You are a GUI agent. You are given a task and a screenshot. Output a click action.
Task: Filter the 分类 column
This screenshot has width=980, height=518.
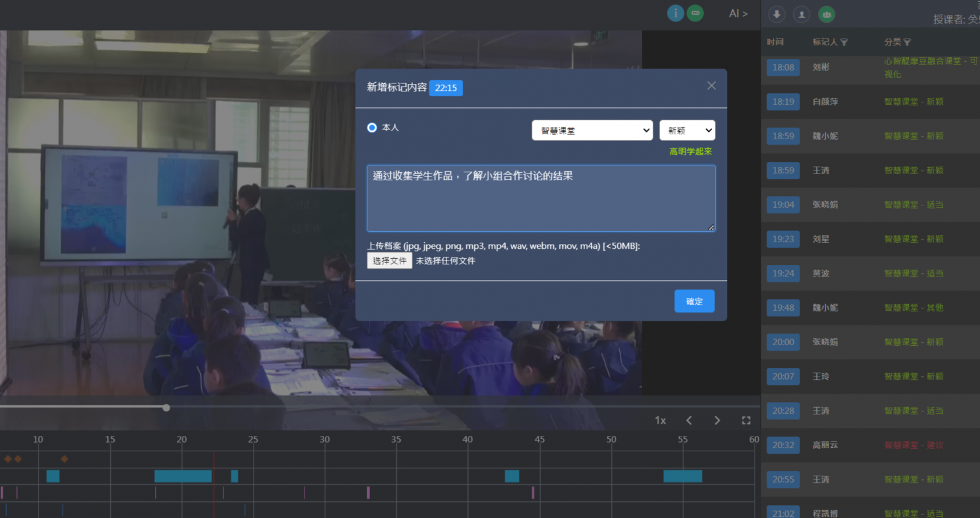[x=907, y=42]
